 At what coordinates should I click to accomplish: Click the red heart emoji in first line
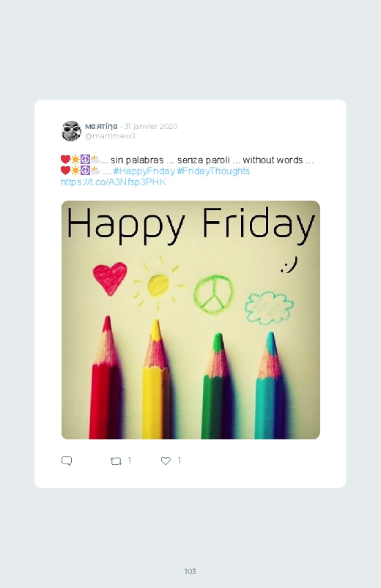point(65,160)
